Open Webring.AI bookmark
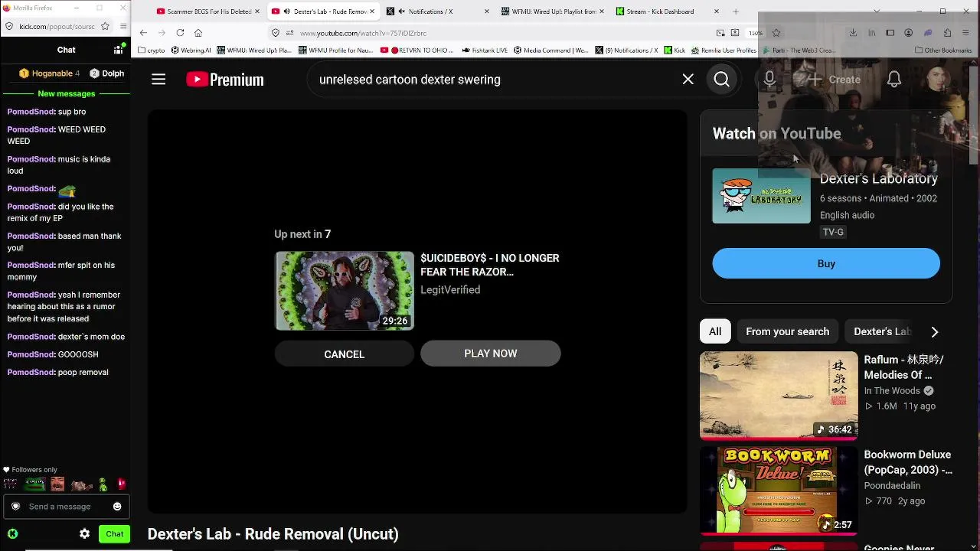This screenshot has height=551, width=980. (x=191, y=51)
